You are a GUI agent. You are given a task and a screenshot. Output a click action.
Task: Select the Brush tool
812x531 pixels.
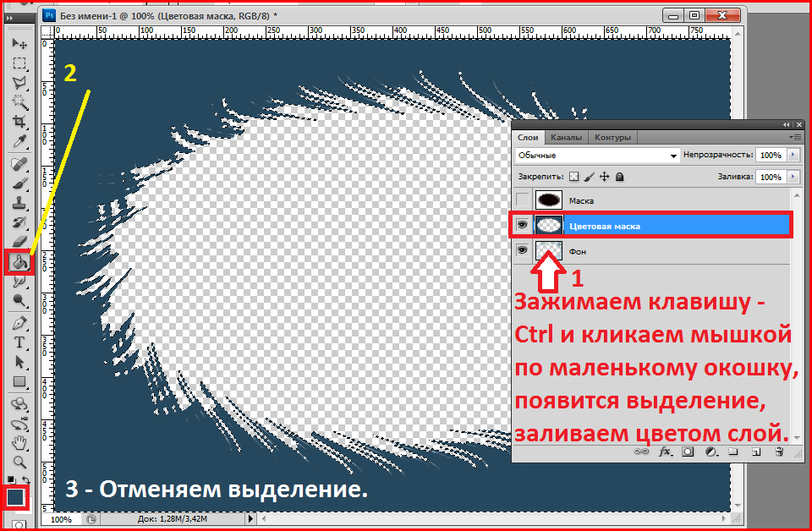(19, 183)
